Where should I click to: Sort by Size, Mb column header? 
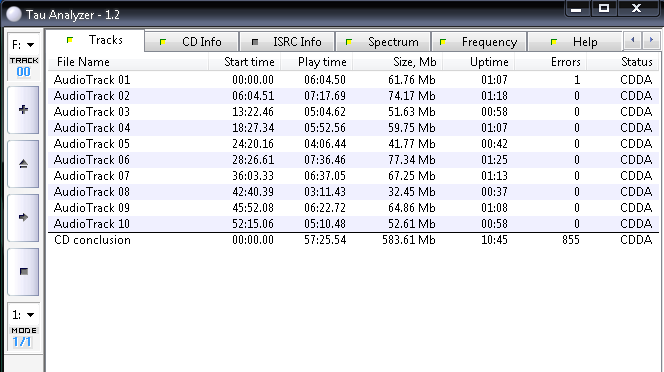(397, 62)
